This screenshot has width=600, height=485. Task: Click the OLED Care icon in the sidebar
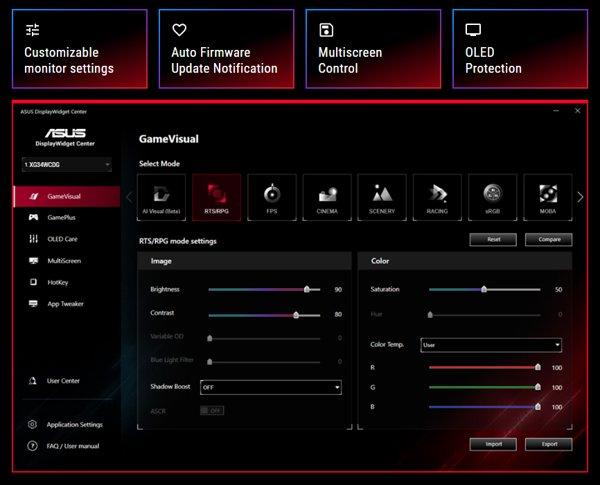[x=33, y=239]
